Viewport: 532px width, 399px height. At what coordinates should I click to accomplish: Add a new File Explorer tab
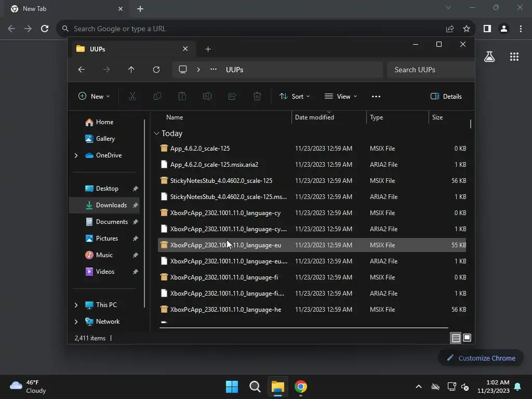click(x=208, y=49)
